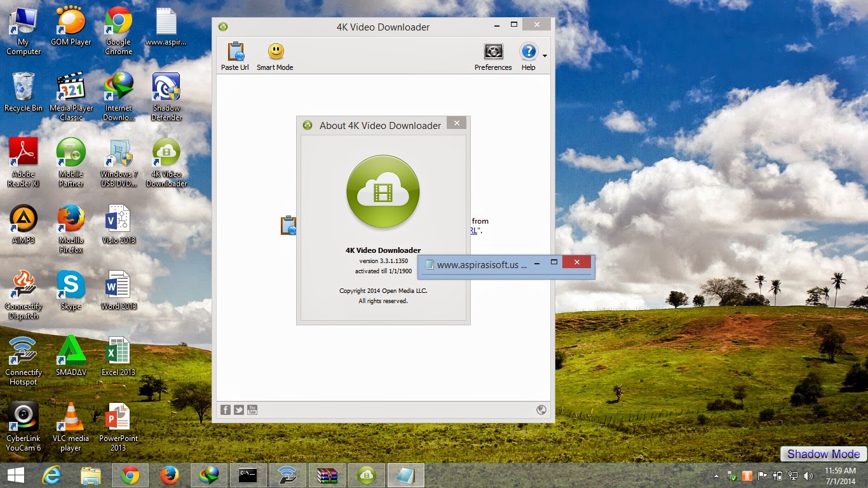Open WinRAR from the taskbar
Image resolution: width=868 pixels, height=488 pixels.
[327, 475]
